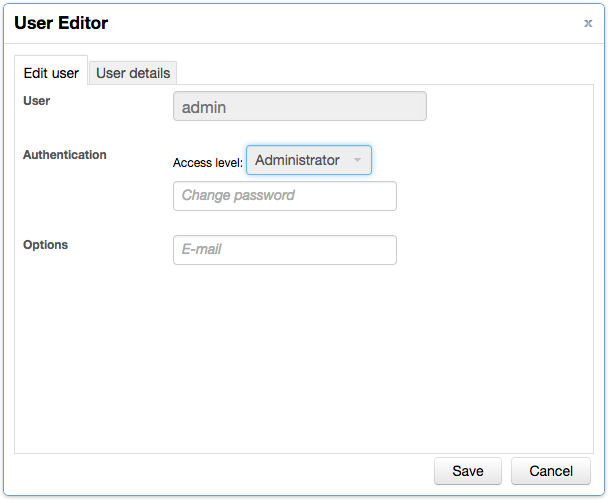608x500 pixels.
Task: Select the Edit user tab
Action: tap(51, 72)
